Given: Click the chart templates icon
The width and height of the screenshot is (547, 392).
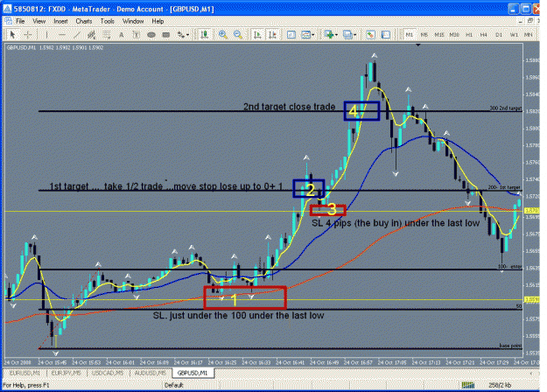Looking at the screenshot, I should tap(305, 34).
